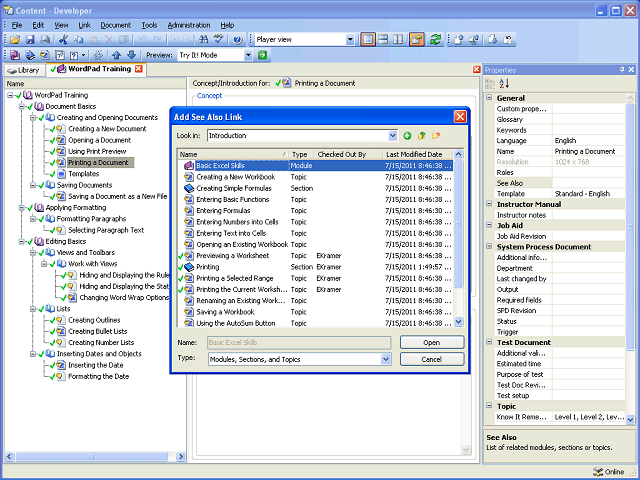This screenshot has height=480, width=640.
Task: Sort properties alphabetically with the A-Z icon
Action: click(x=504, y=84)
